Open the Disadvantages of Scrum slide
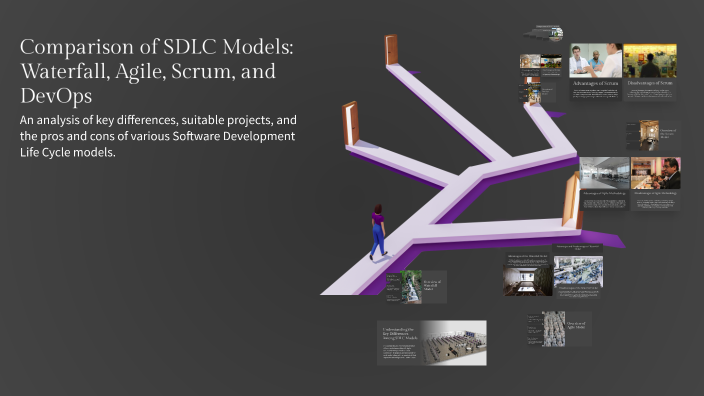The image size is (704, 396). [650, 72]
